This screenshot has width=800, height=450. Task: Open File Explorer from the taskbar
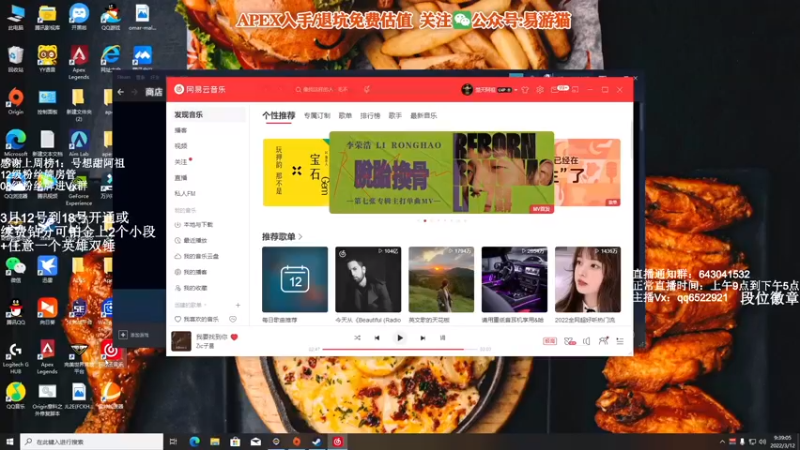tap(215, 442)
